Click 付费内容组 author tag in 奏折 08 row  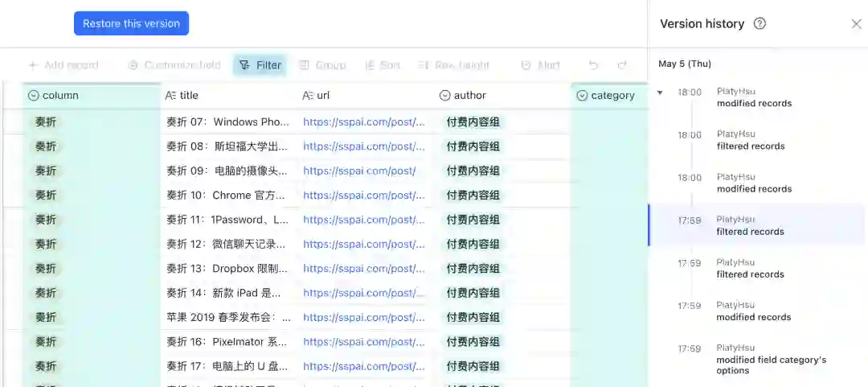click(473, 146)
